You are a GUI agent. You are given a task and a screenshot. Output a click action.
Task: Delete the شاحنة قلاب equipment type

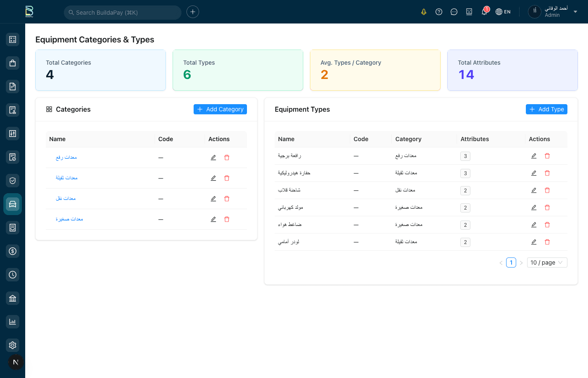point(547,190)
